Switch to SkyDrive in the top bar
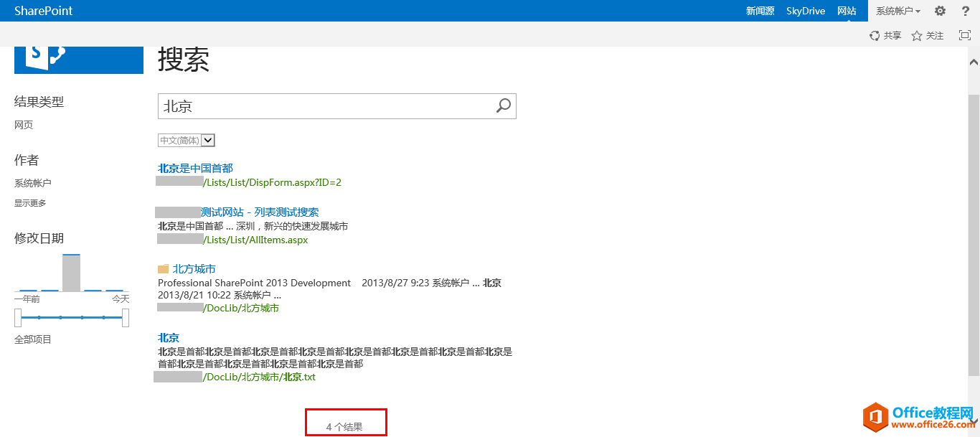 (x=805, y=11)
